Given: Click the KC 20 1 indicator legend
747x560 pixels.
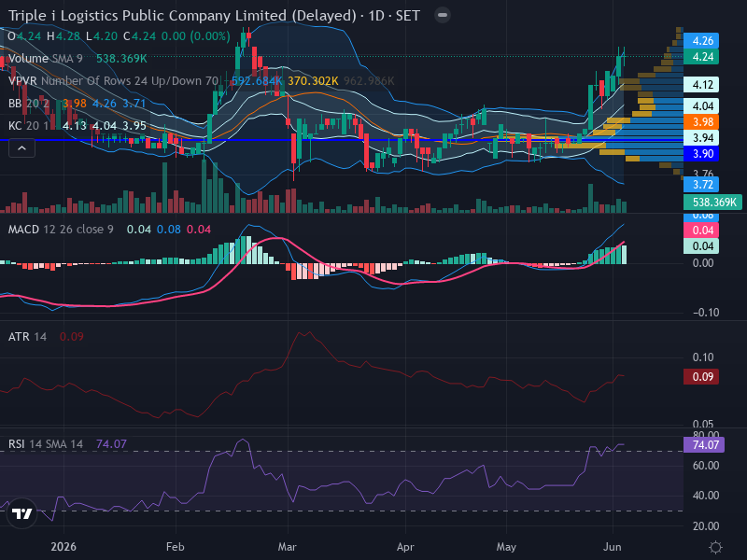Looking at the screenshot, I should 29,126.
